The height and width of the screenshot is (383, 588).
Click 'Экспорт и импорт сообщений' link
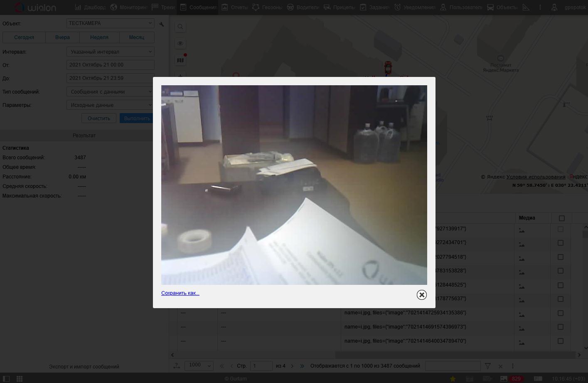point(84,367)
